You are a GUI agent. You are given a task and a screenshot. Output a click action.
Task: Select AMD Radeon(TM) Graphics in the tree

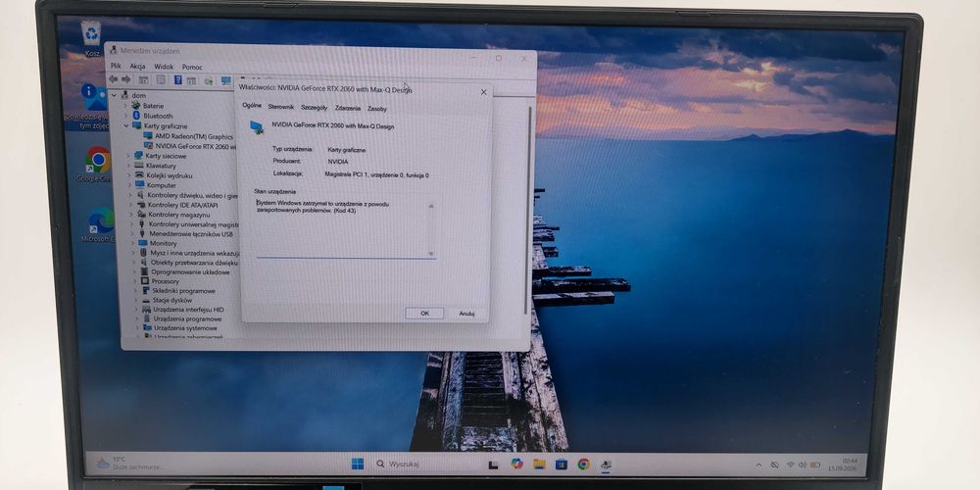point(194,136)
